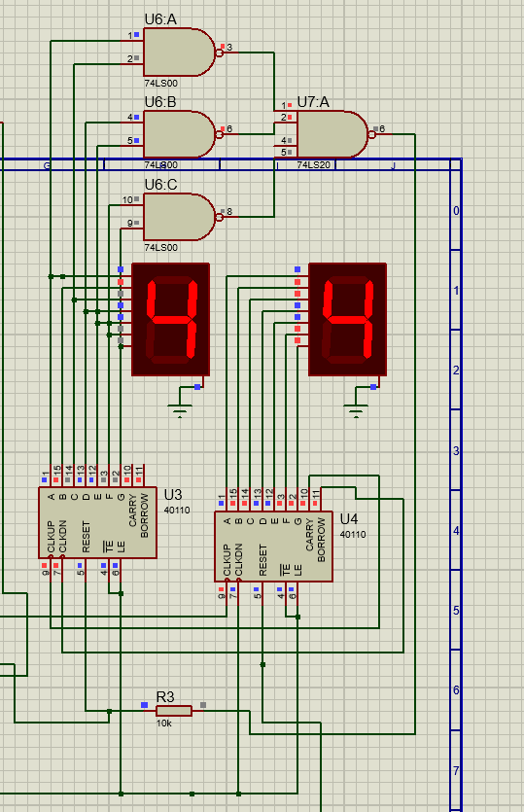
Task: Click the U7:A reference label
Action: (313, 102)
